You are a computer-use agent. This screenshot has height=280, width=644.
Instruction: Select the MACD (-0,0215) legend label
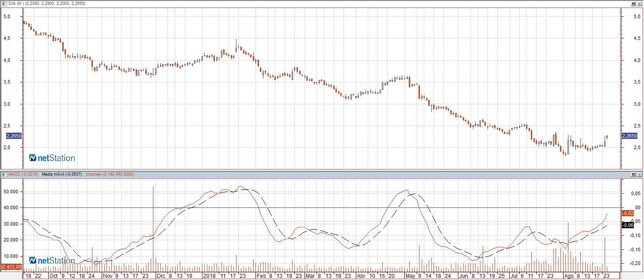tap(23, 175)
